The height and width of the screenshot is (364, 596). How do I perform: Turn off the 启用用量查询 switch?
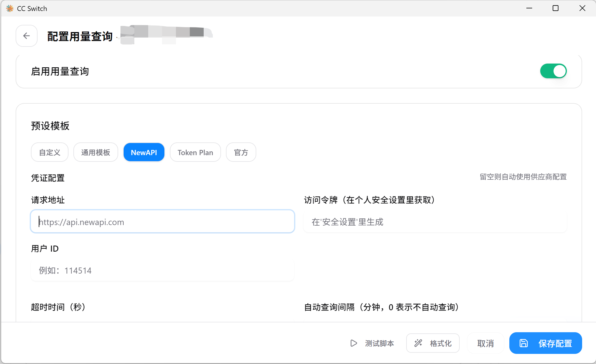(x=553, y=71)
